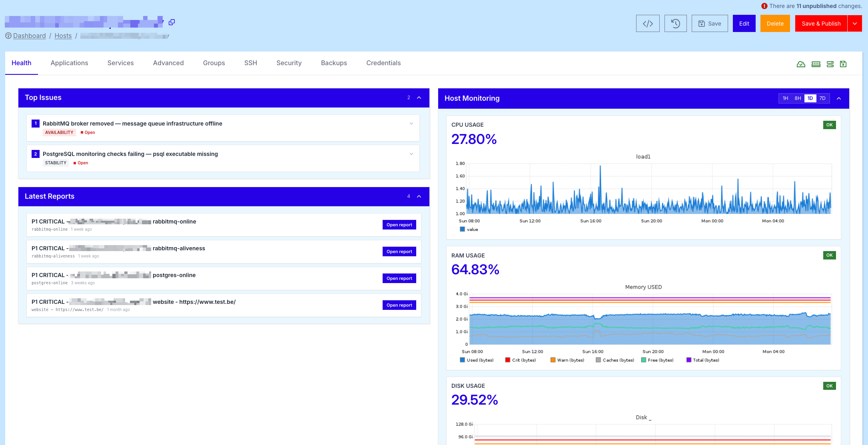868x445 pixels.
Task: Click the orange Delete button
Action: pos(775,24)
